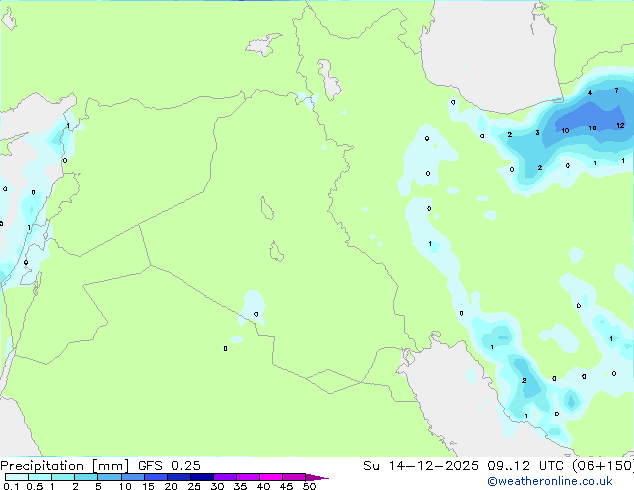Viewport: 634px width, 490px height.
Task: Click the "(06+150)" forecast run text
Action: pos(603,466)
